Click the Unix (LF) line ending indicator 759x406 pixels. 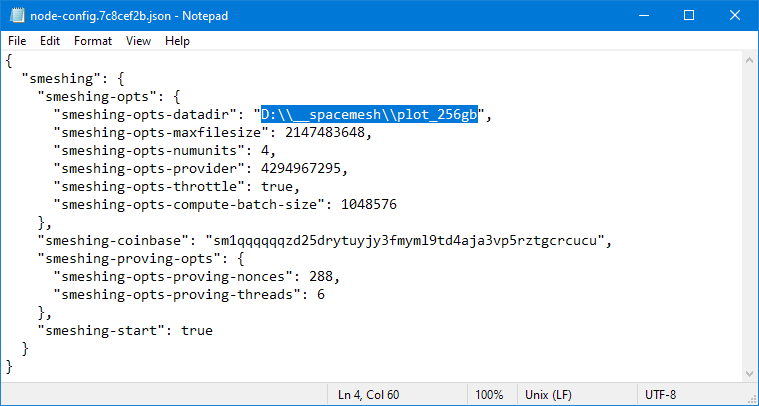point(548,395)
